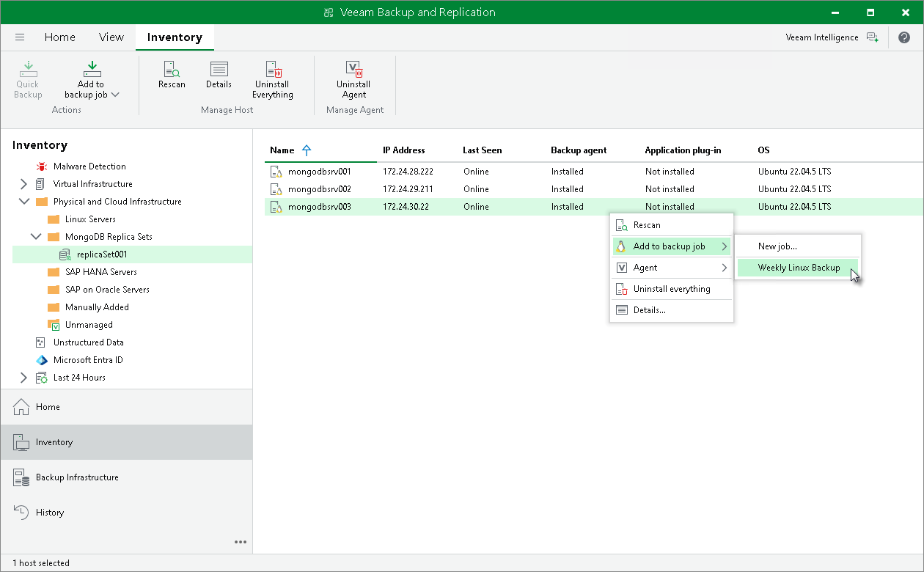Select host mongodbsrv001 row
924x572 pixels.
coord(594,172)
